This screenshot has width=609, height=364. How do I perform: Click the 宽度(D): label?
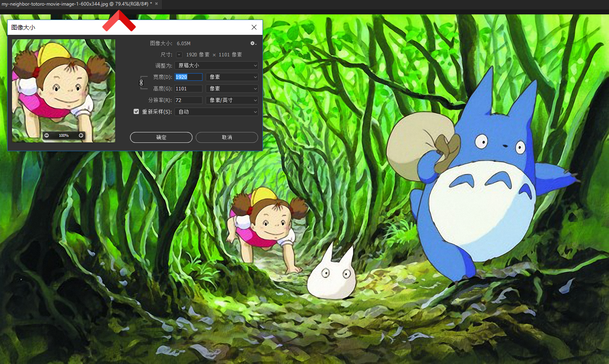pos(162,77)
